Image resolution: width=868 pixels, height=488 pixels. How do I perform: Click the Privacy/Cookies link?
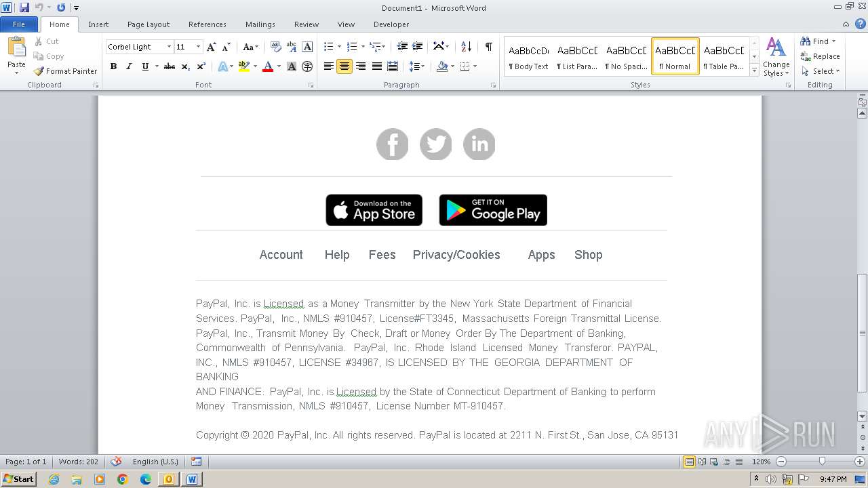(x=456, y=255)
